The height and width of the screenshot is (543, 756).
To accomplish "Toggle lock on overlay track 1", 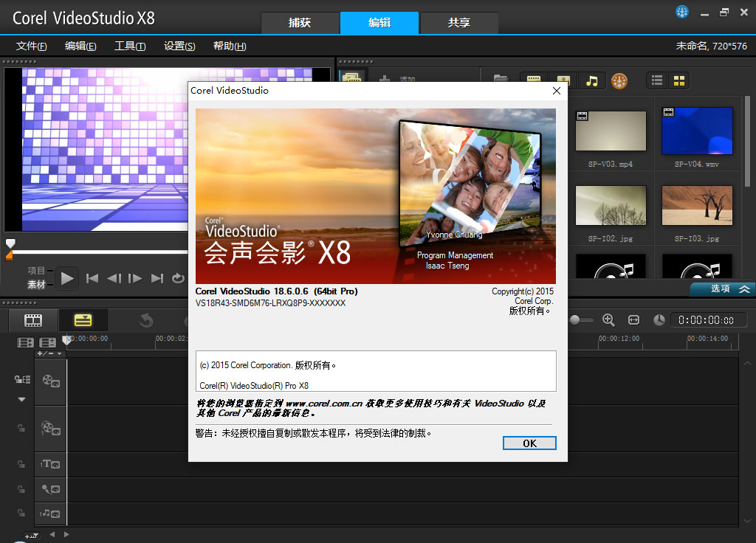I will pos(21,428).
